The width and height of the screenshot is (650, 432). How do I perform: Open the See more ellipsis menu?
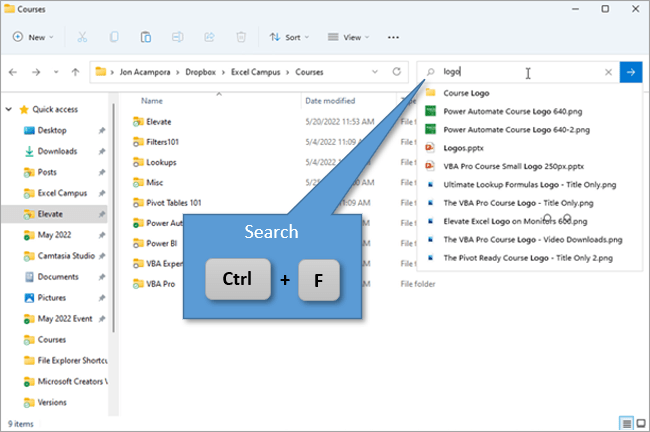pos(394,37)
